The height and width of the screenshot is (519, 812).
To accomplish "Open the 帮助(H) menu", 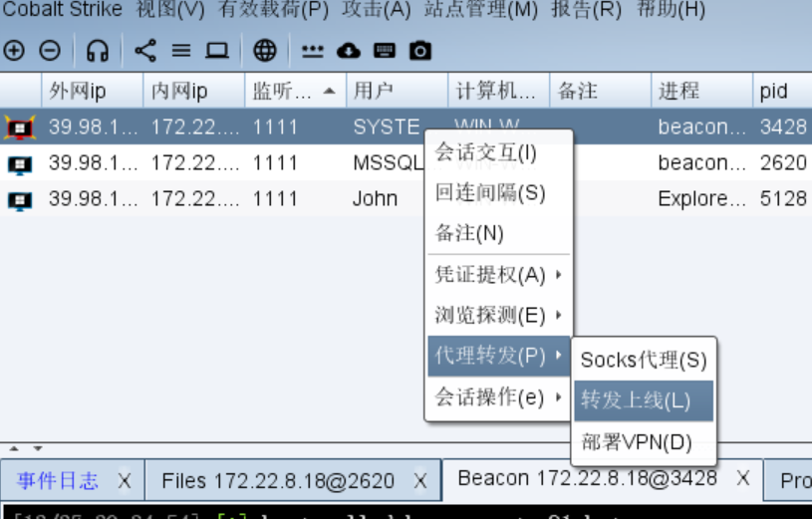I will point(672,9).
